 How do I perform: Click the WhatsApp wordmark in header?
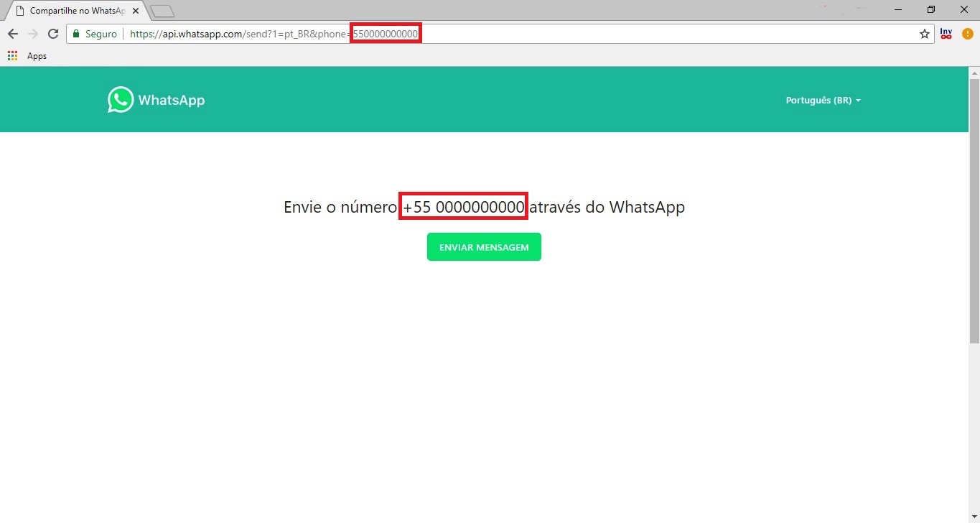pos(172,101)
